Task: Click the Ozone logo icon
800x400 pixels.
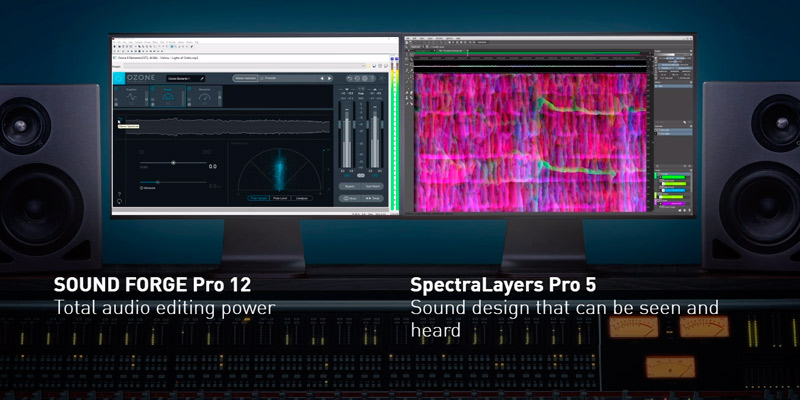Action: [119, 78]
